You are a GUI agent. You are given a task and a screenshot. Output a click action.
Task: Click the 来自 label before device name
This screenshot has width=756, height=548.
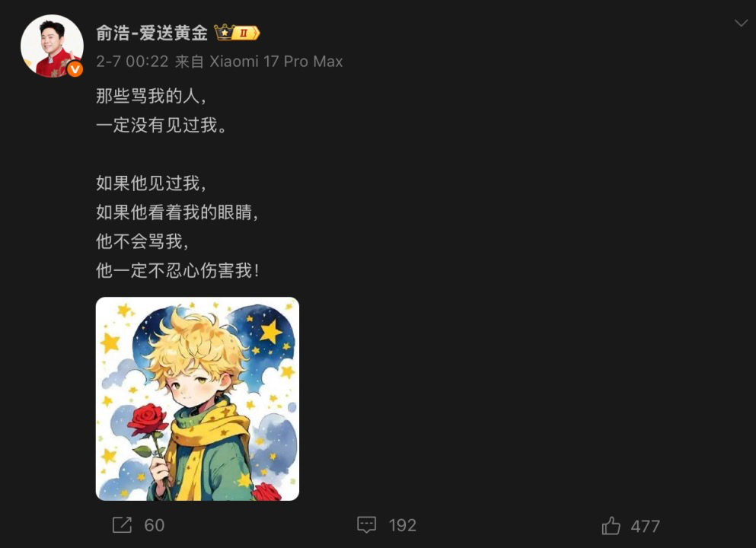(190, 62)
